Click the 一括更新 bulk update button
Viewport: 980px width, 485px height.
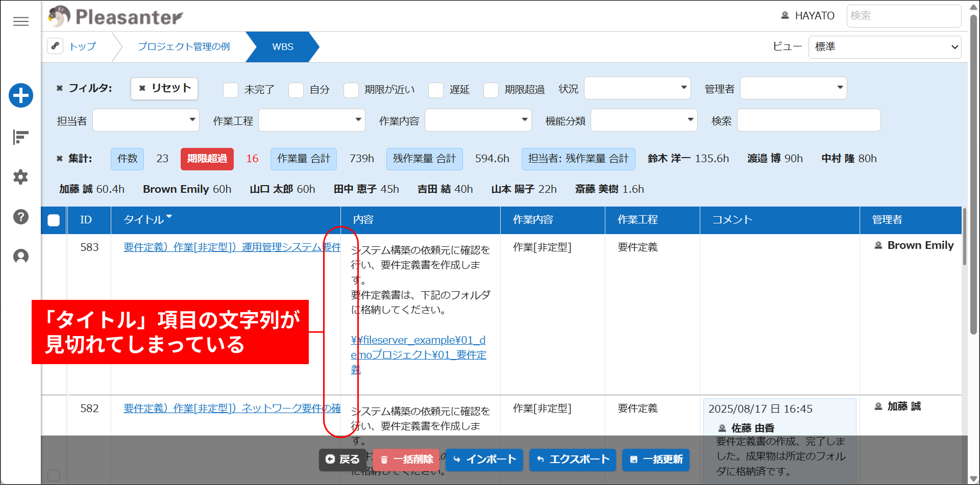point(656,460)
